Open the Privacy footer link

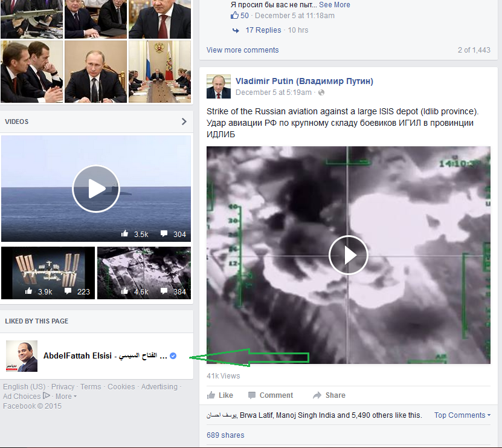[x=63, y=387]
